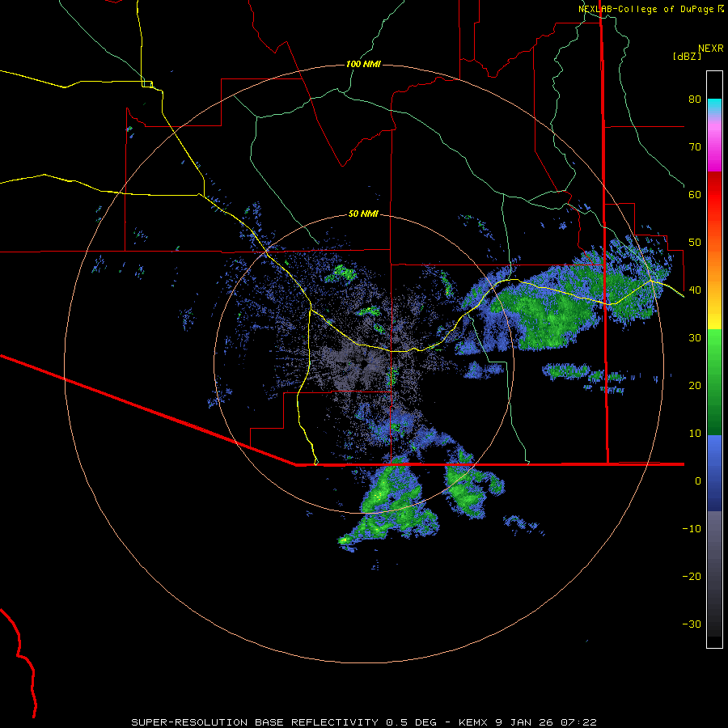Click the 80 dBZ scale value
728x728 pixels.
(695, 99)
